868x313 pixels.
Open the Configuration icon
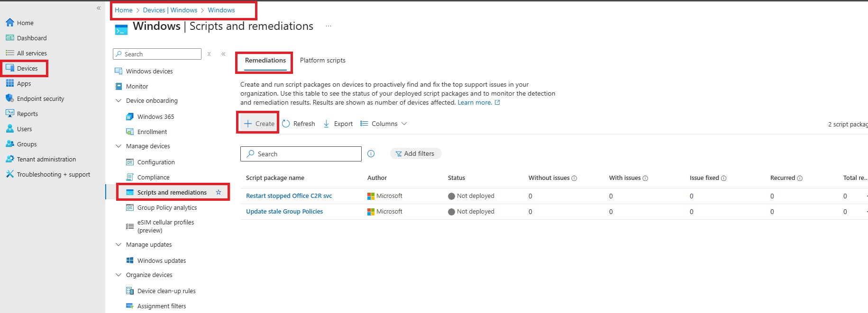(x=130, y=162)
